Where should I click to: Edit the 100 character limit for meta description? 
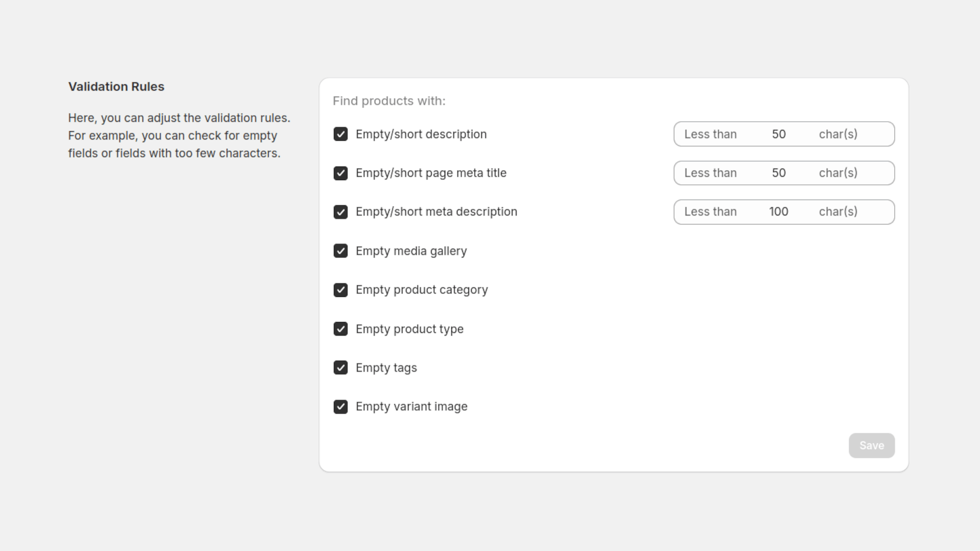(778, 211)
